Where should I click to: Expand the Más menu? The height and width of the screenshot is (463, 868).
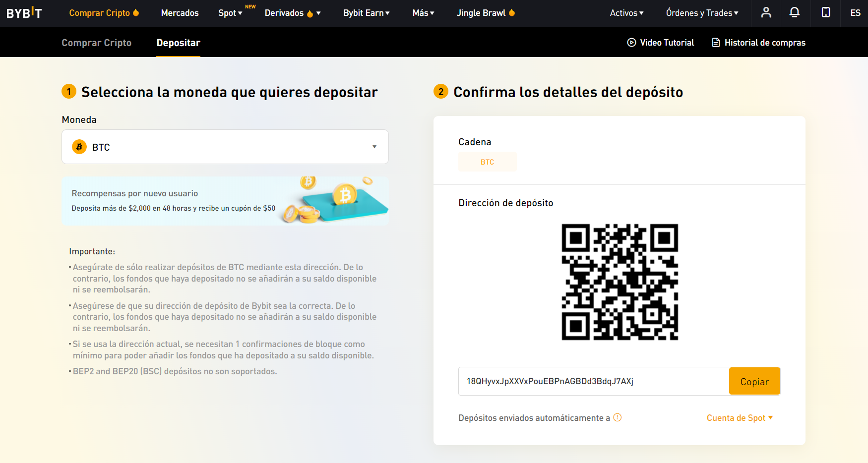(x=423, y=13)
